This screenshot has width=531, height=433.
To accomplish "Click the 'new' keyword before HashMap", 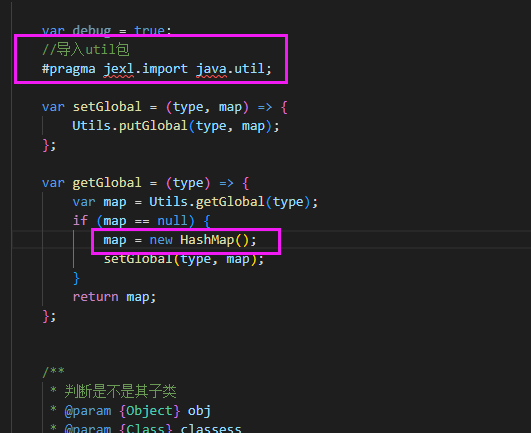I will (161, 240).
